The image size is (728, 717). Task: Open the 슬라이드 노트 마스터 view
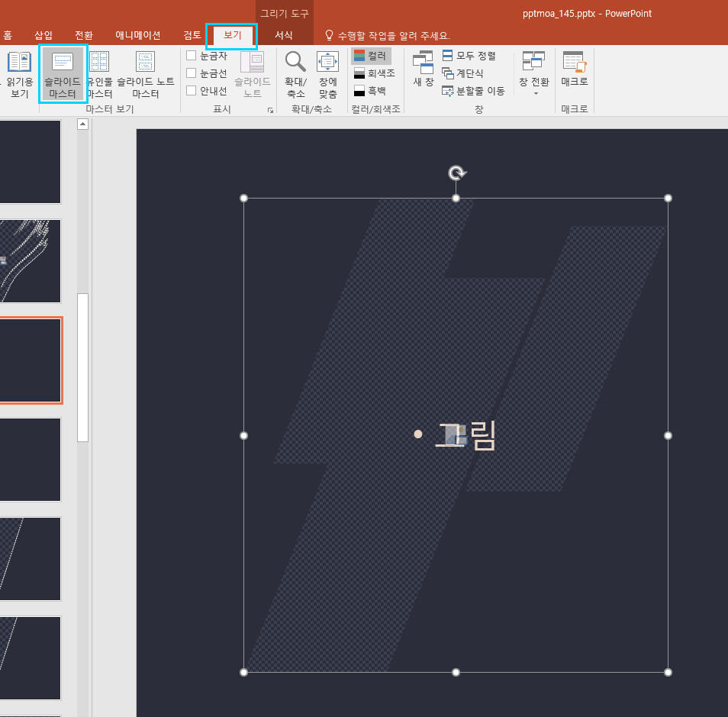point(145,74)
